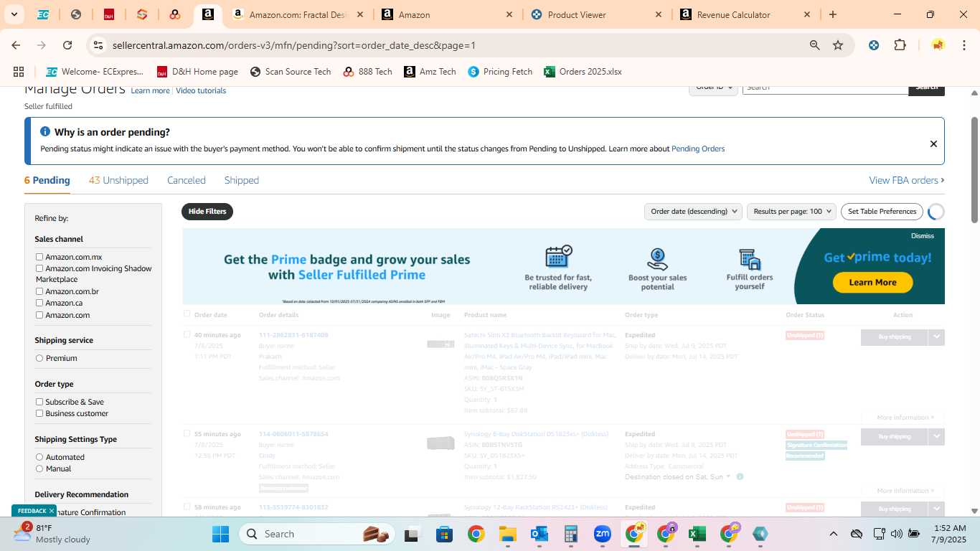Switch to 43 Unshipped tab
This screenshot has height=551, width=980.
[118, 180]
